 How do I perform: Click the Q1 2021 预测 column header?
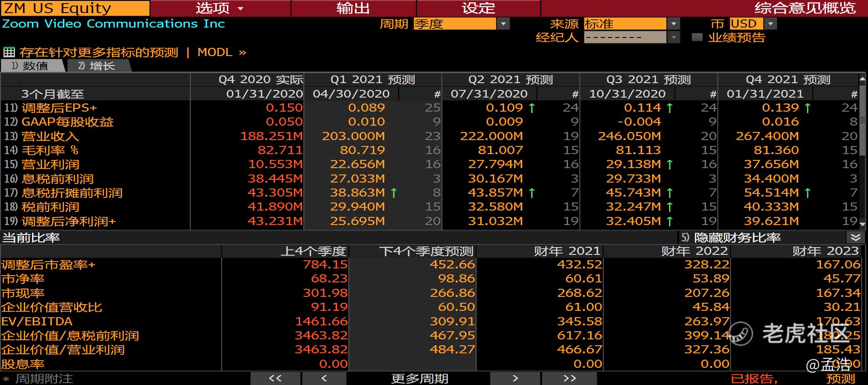coord(373,80)
